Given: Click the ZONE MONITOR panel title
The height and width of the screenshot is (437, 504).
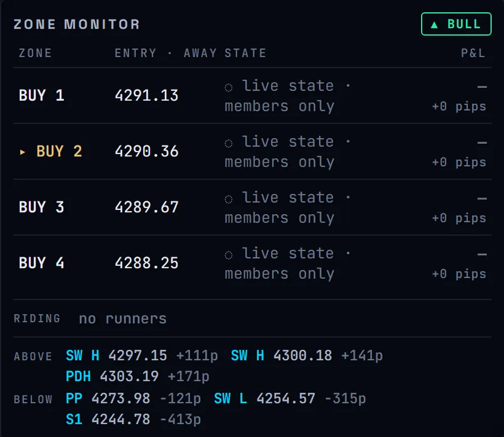Looking at the screenshot, I should tap(77, 25).
